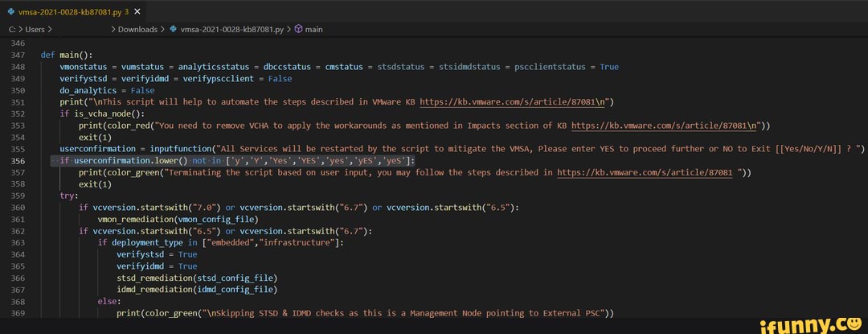Image resolution: width=868 pixels, height=334 pixels.
Task: Open the Users breadcrumb folder
Action: [35, 30]
